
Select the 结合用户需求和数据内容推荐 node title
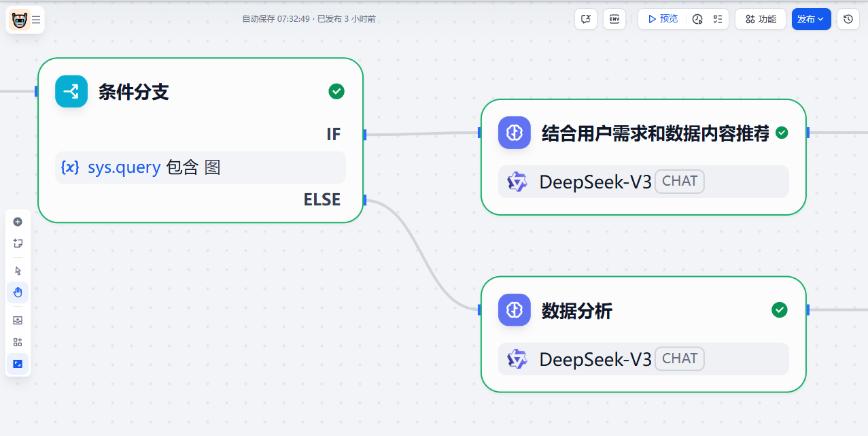pos(655,133)
